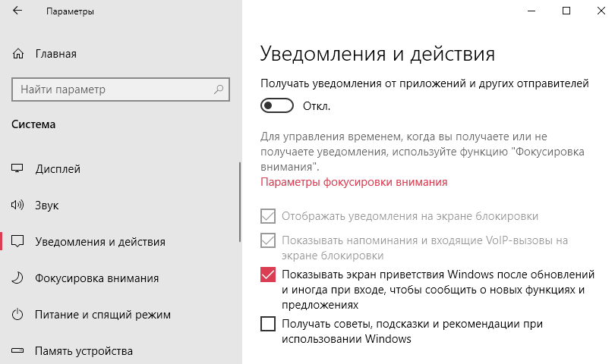Uncheck the Windows welcome screen (экран приветствия) checkbox
The image size is (615, 364).
point(268,275)
